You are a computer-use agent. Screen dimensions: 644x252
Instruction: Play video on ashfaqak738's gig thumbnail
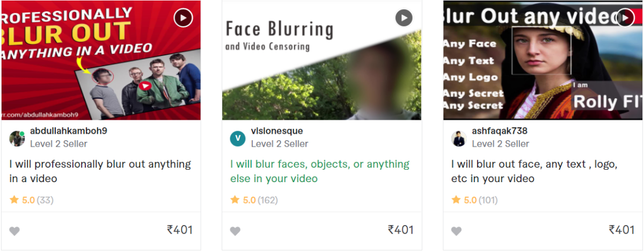625,18
